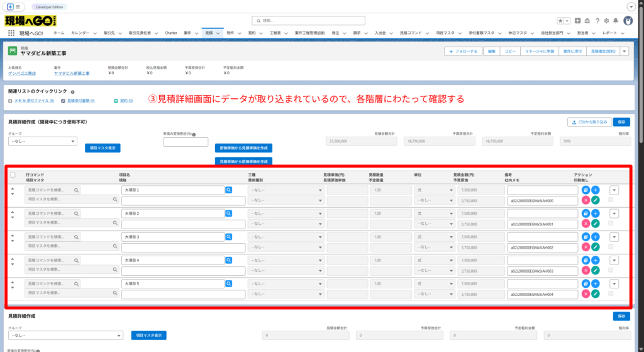
Task: Click the green edit pencil in 大項目 3 row
Action: click(x=596, y=247)
